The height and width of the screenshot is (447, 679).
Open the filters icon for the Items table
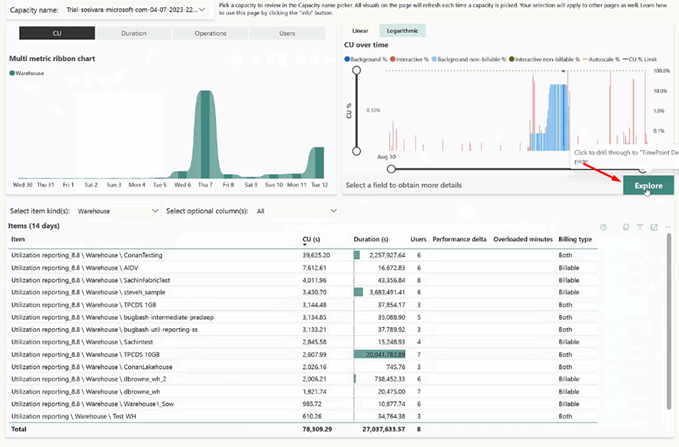pos(640,227)
